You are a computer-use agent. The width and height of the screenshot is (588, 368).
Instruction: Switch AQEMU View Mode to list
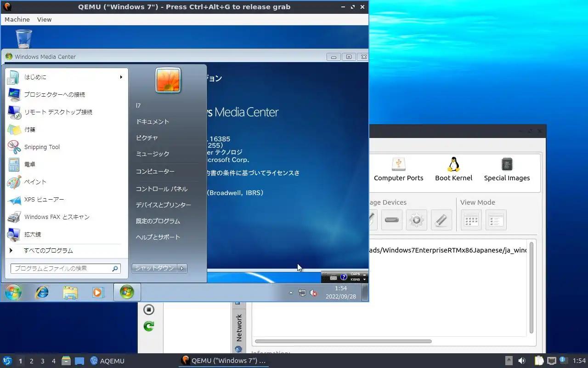coord(496,220)
